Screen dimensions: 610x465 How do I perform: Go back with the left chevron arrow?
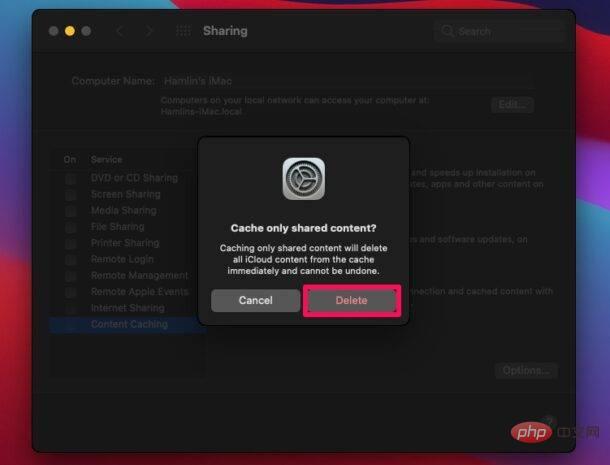[x=120, y=31]
